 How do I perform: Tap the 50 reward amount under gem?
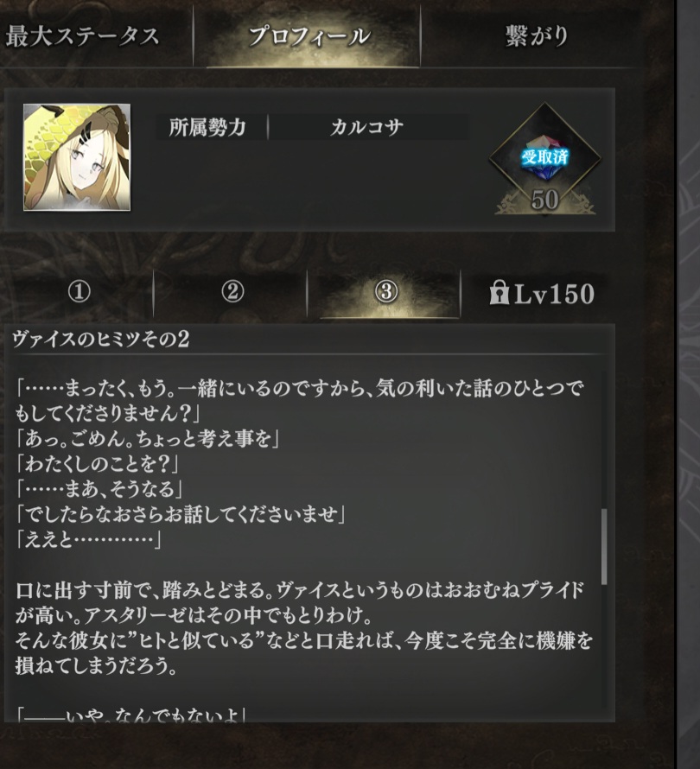pyautogui.click(x=544, y=200)
